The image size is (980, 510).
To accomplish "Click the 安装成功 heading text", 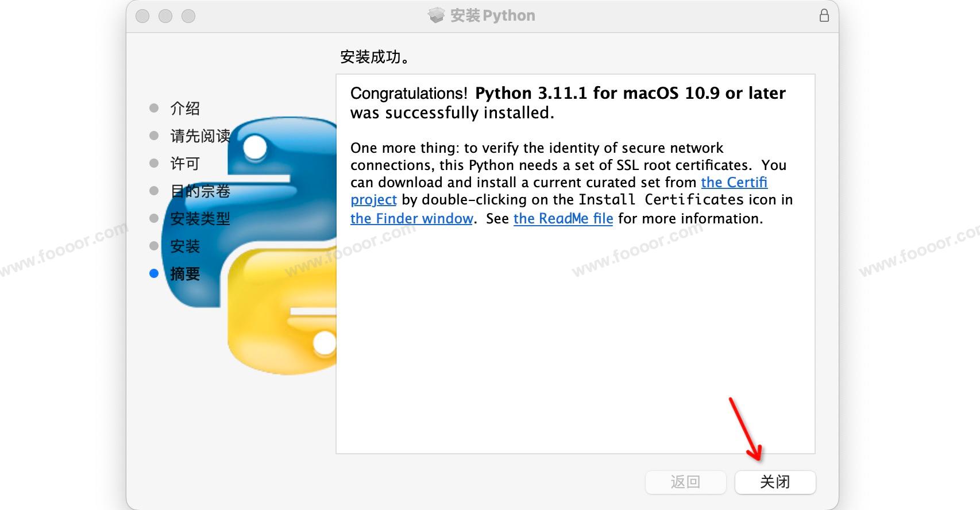I will (375, 57).
